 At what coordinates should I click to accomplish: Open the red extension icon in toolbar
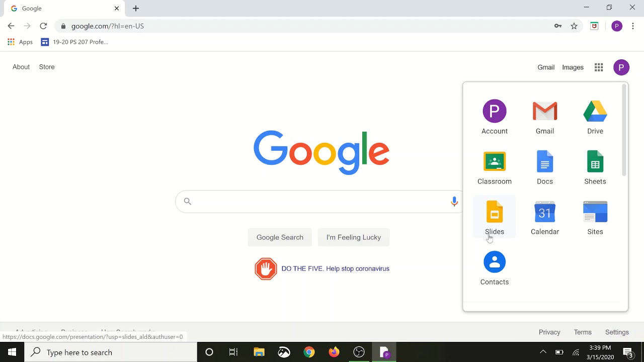tap(595, 26)
